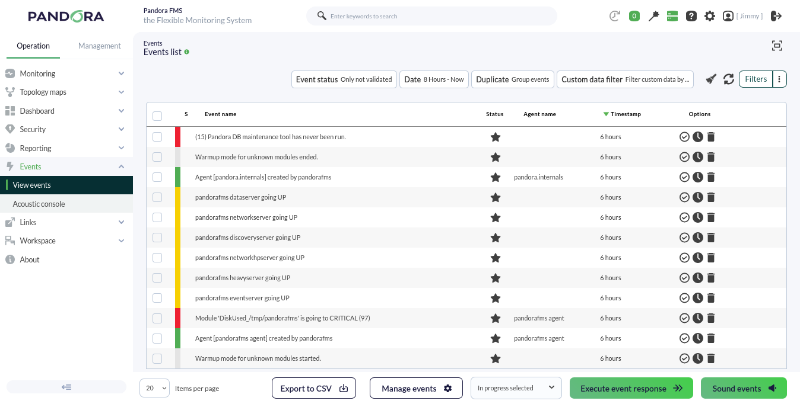The image size is (800, 404).
Task: Open the green server status icon
Action: click(x=672, y=16)
